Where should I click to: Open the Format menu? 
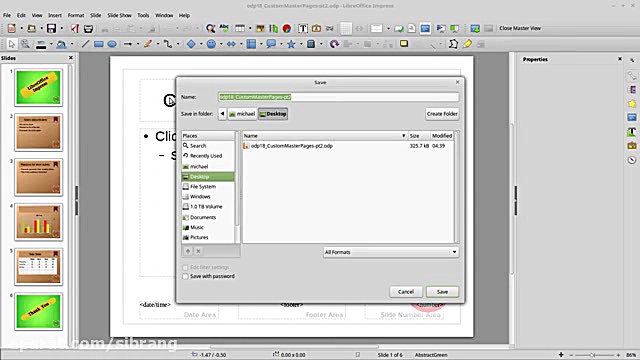(x=76, y=15)
